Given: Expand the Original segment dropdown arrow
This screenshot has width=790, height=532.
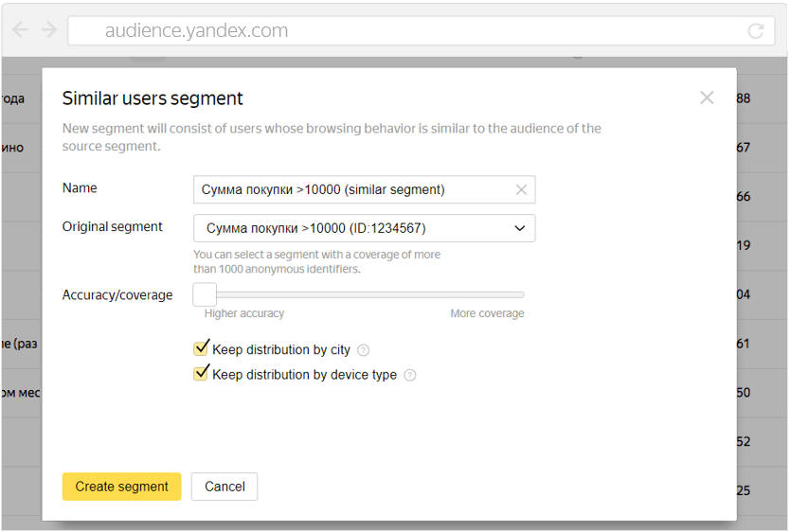Looking at the screenshot, I should [x=519, y=228].
